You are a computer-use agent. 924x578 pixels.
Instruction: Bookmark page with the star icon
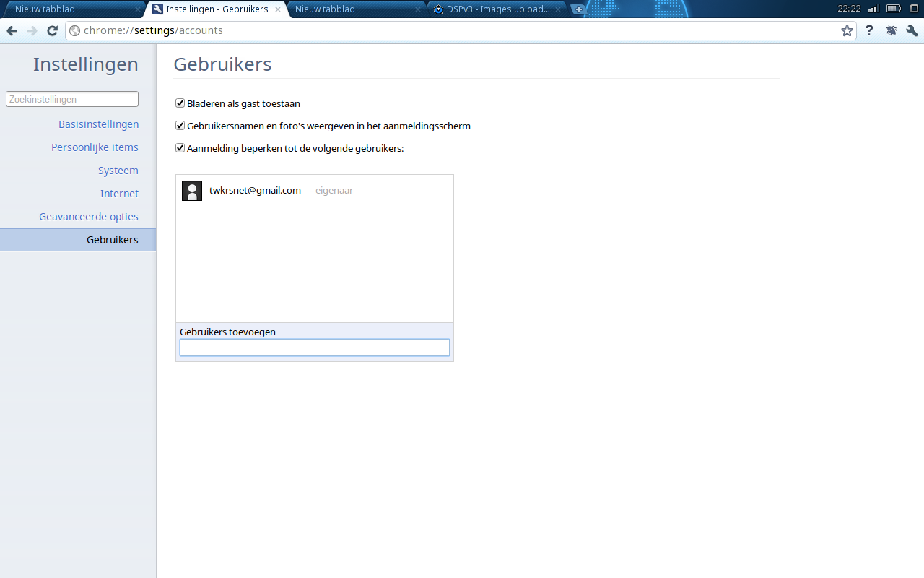pos(847,30)
